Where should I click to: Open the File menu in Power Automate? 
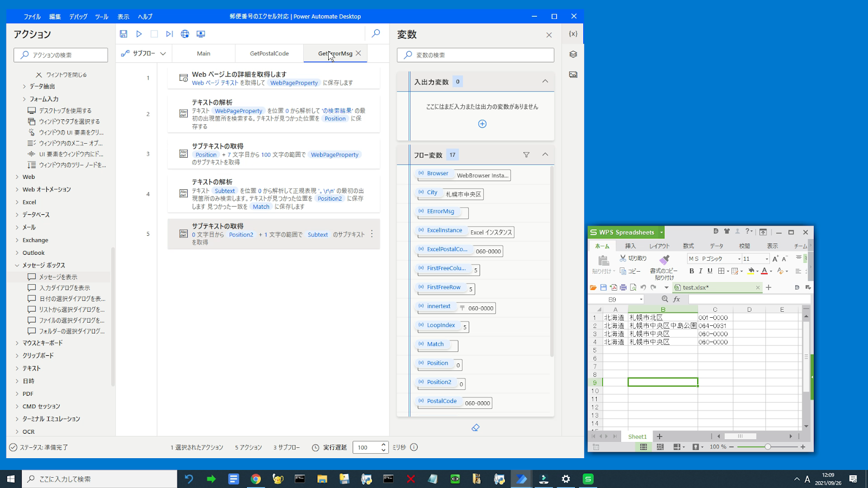pyautogui.click(x=32, y=17)
